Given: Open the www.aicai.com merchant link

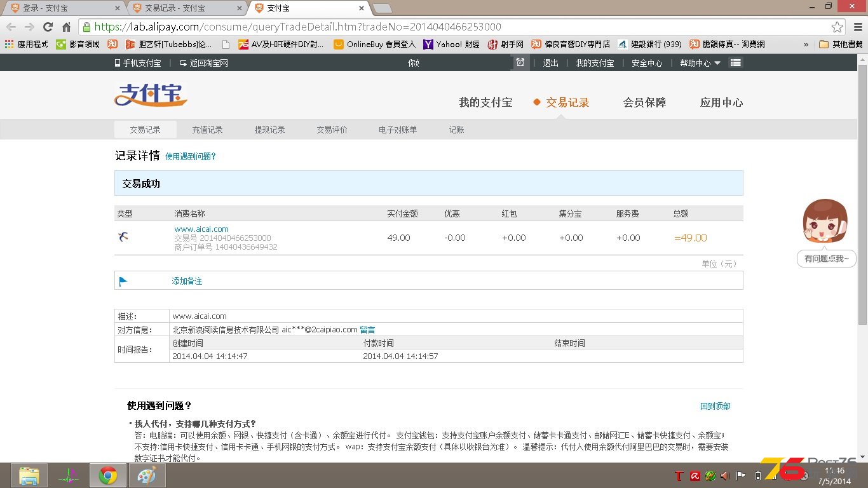Looking at the screenshot, I should (x=201, y=229).
